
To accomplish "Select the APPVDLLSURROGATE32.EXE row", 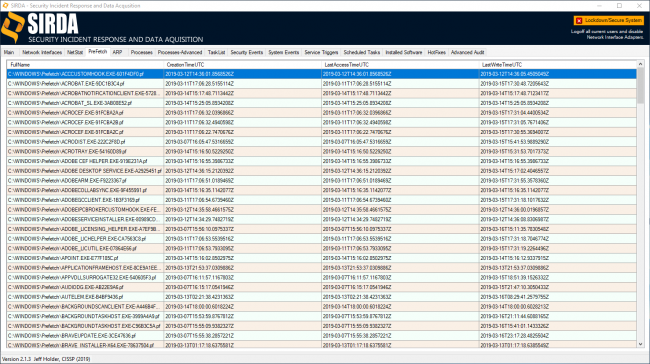I will [322, 278].
